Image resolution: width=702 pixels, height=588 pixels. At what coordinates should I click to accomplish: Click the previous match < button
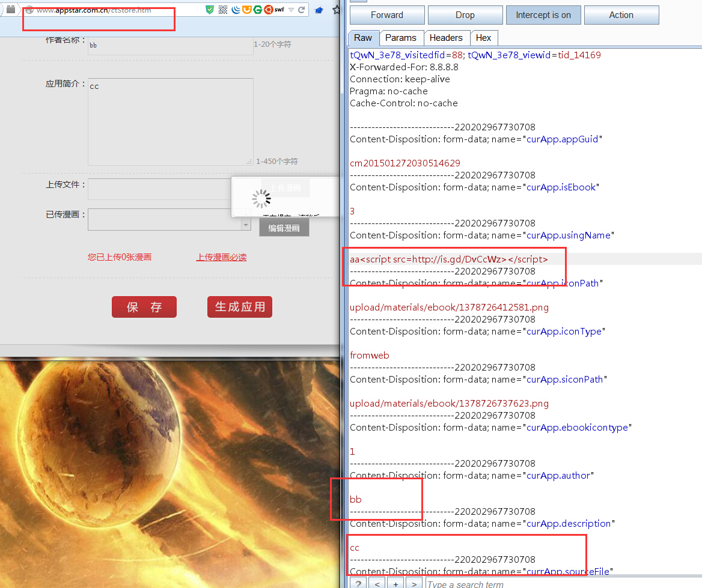pos(377,584)
